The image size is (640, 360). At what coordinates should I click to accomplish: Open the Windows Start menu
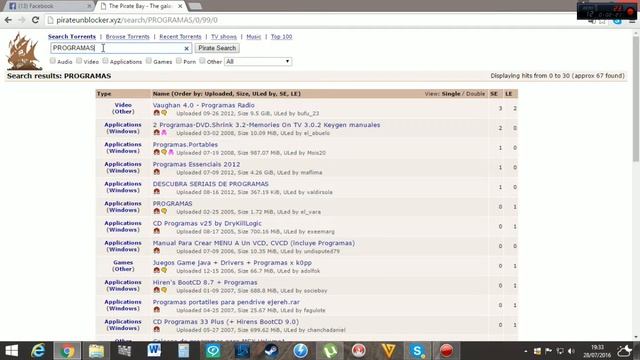click(x=11, y=351)
